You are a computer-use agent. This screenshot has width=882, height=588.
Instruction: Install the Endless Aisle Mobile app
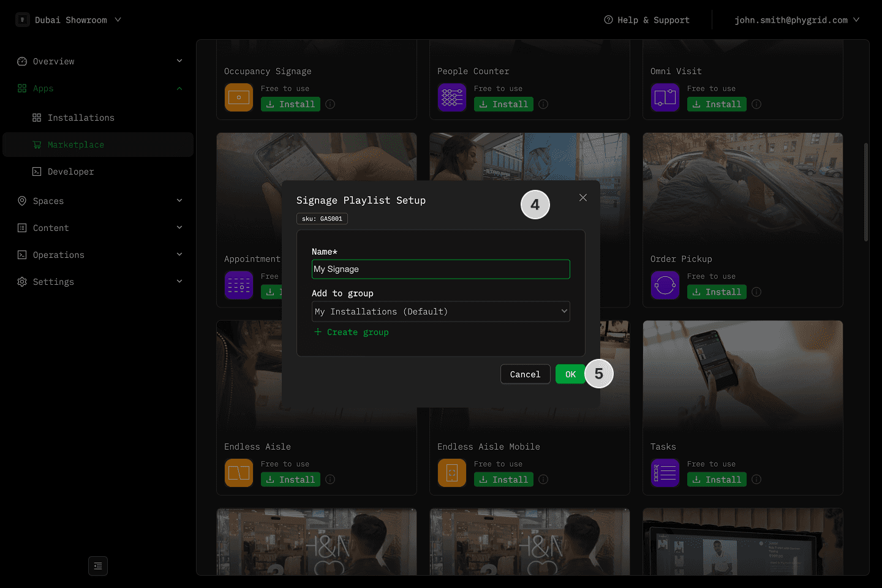coord(503,480)
